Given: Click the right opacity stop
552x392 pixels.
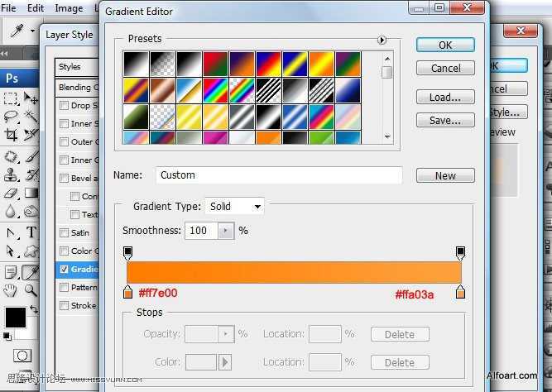Looking at the screenshot, I should 460,253.
